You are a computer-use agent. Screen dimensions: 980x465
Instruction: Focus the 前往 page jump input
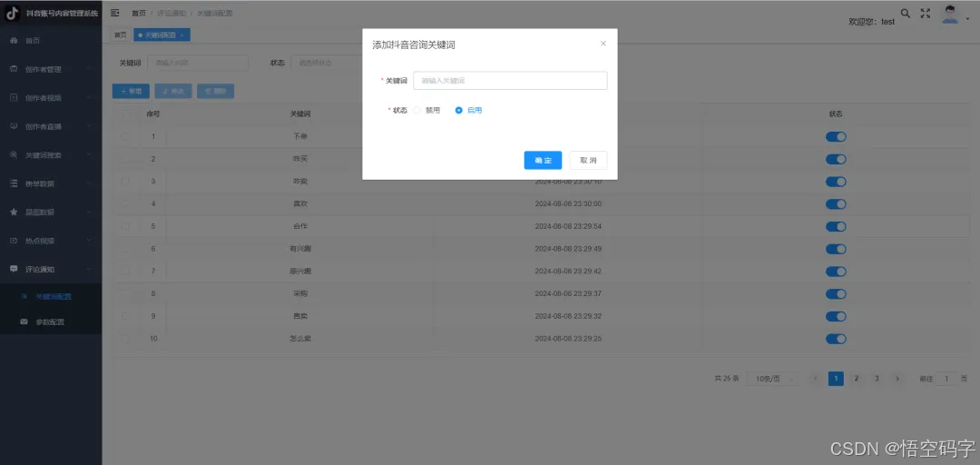point(946,379)
